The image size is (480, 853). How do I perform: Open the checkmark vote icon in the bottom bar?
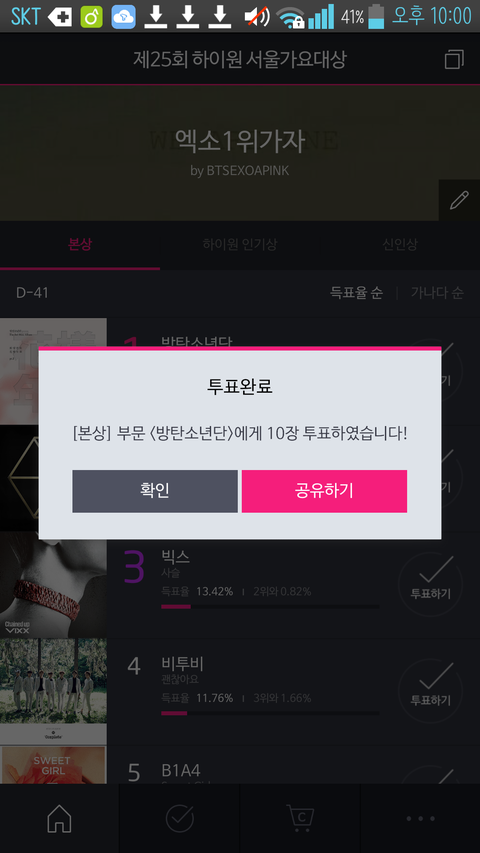pyautogui.click(x=180, y=818)
